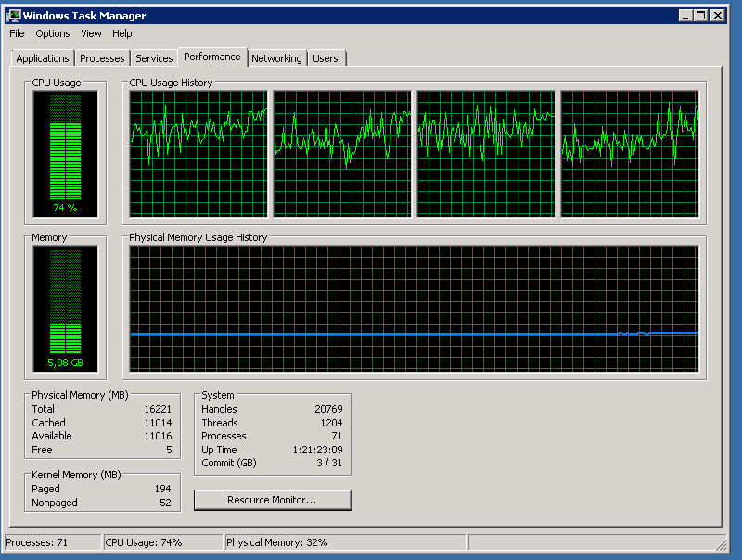Close the Windows Task Manager window
Screen dimensions: 742x560
[718, 16]
